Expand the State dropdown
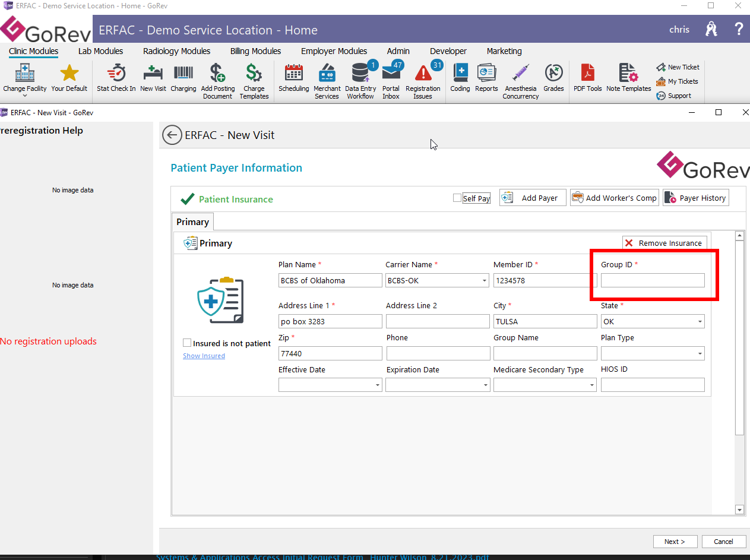The width and height of the screenshot is (750, 560). click(x=700, y=322)
